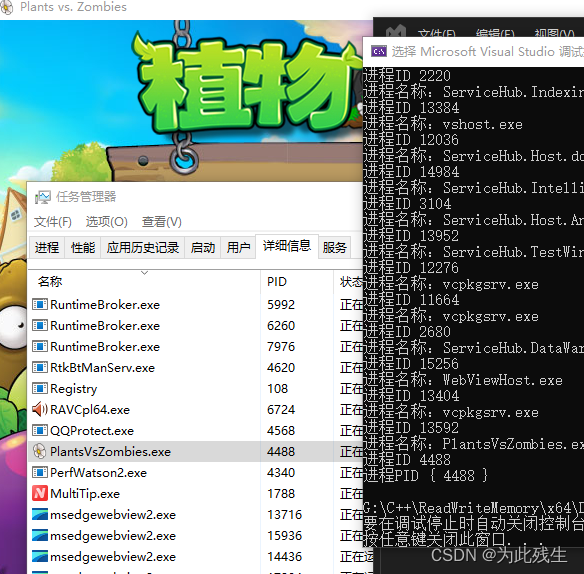Select the RuntimeBroker.exe row with PID 6260
This screenshot has width=584, height=574.
coord(196,326)
